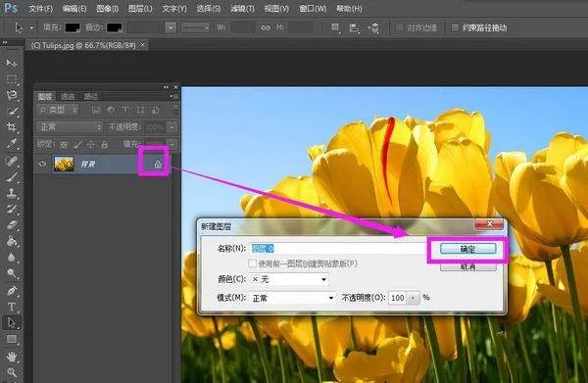Open the Layers panel 填充 arrow
Screen dimensions: 588x383
(x=171, y=144)
